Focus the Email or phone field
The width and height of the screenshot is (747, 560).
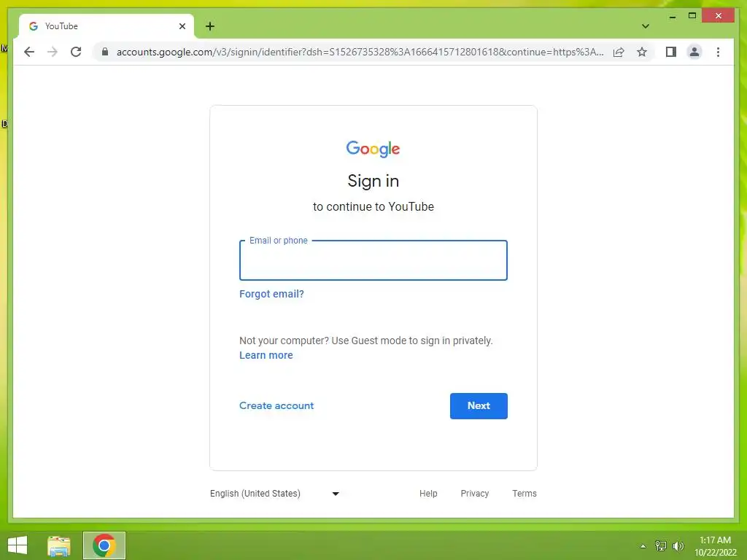(373, 260)
